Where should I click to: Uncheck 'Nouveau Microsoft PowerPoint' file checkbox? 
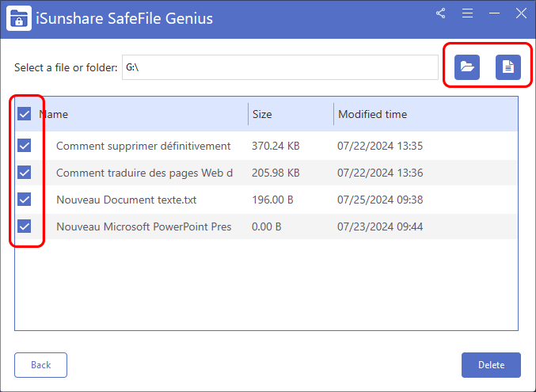[x=25, y=226]
